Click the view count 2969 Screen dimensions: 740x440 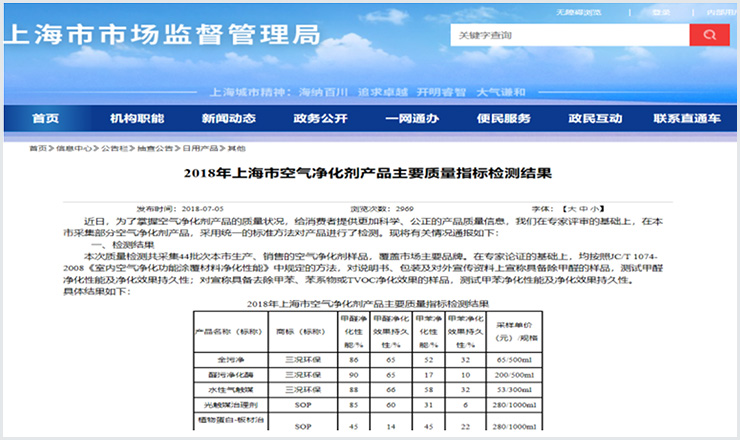click(x=404, y=209)
